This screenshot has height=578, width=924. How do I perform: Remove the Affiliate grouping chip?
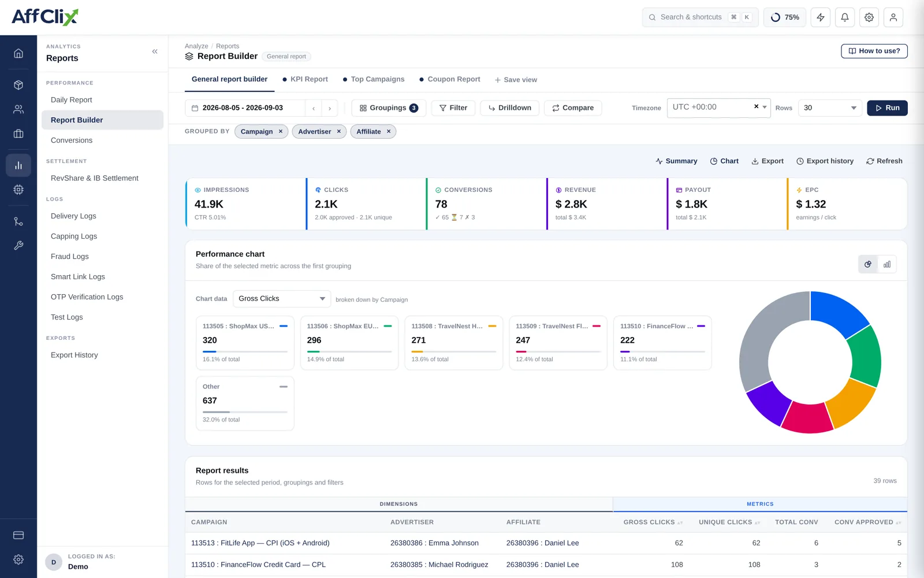click(x=389, y=131)
